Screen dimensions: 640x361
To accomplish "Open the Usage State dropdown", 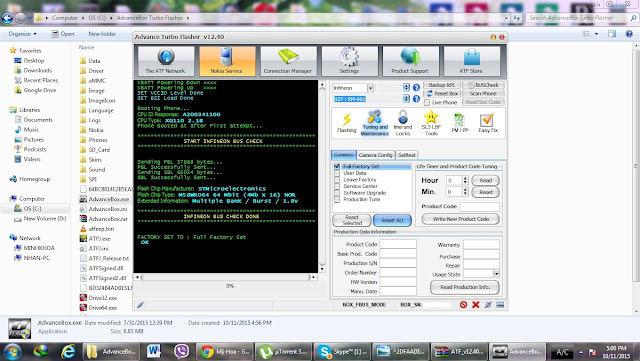I will click(x=497, y=274).
